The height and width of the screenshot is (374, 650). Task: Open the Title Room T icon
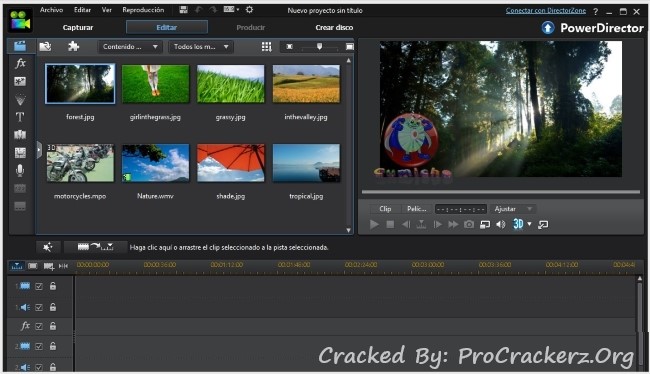pos(20,117)
